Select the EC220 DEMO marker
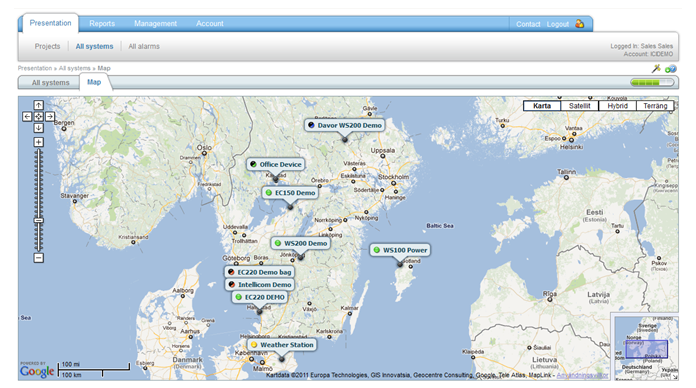This screenshot has height=388, width=696. tap(260, 297)
